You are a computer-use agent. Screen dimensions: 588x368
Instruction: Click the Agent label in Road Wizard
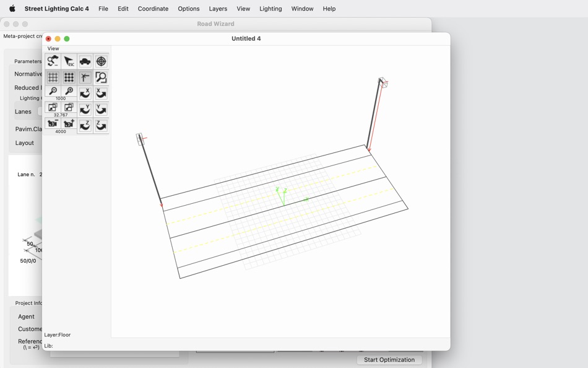[x=26, y=317]
